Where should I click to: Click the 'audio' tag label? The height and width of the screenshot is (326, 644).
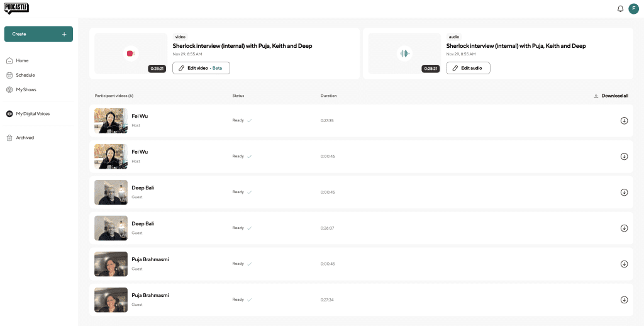click(454, 37)
